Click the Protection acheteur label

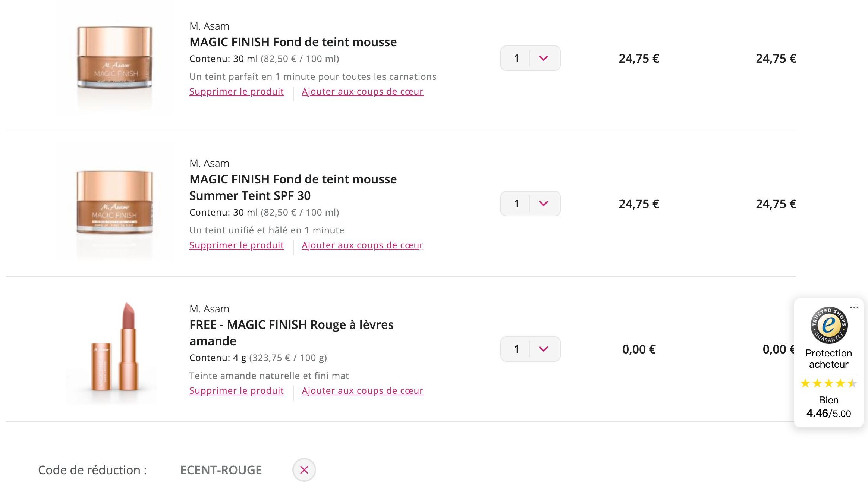coord(828,359)
